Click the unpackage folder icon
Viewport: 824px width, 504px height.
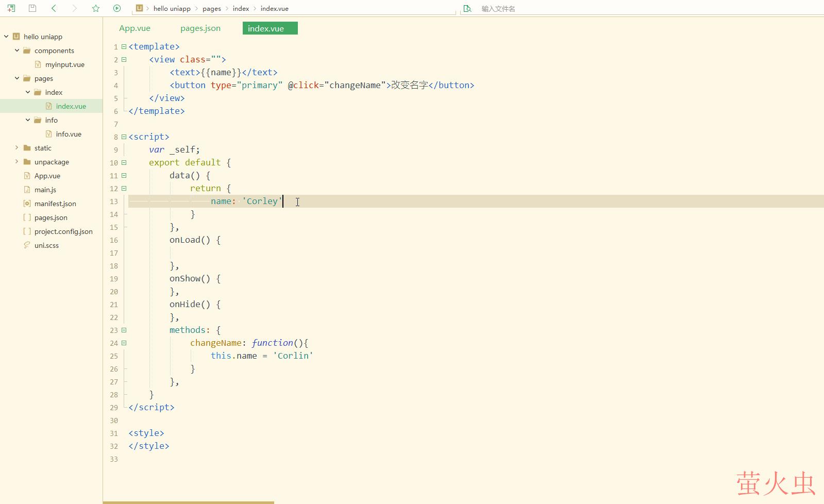(27, 162)
